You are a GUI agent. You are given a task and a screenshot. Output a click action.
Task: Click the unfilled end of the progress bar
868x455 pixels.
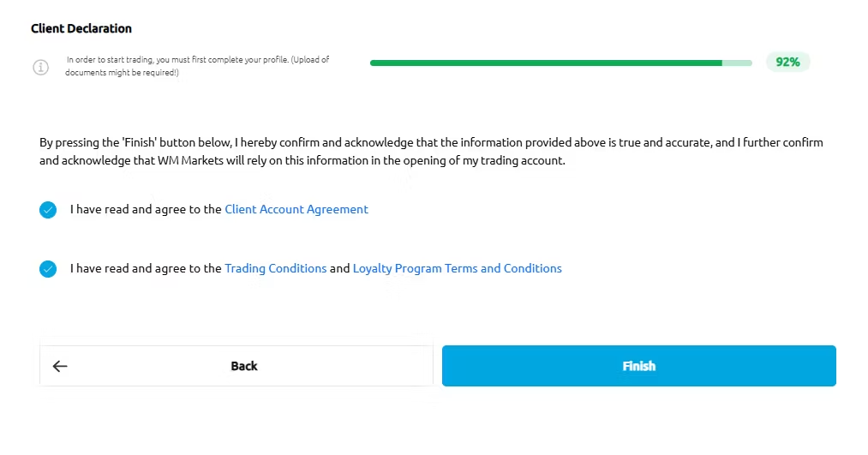738,63
